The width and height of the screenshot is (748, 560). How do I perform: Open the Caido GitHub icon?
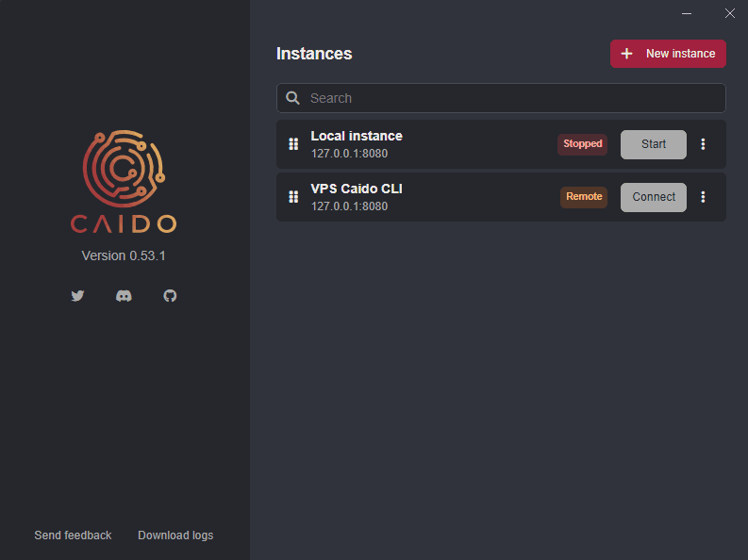click(x=170, y=296)
